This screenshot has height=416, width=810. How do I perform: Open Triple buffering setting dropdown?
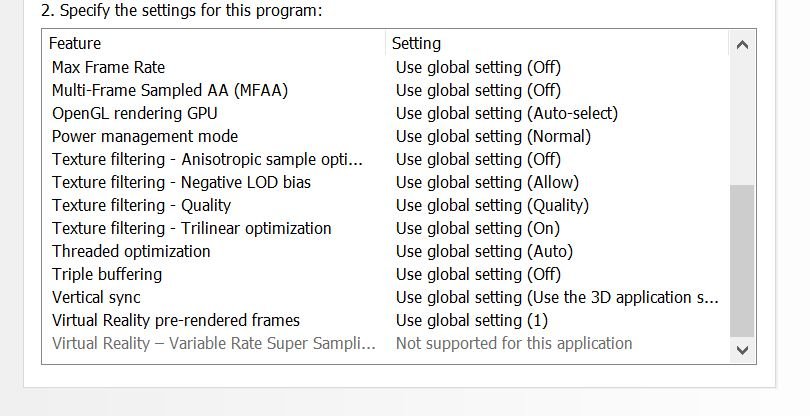[x=478, y=274]
